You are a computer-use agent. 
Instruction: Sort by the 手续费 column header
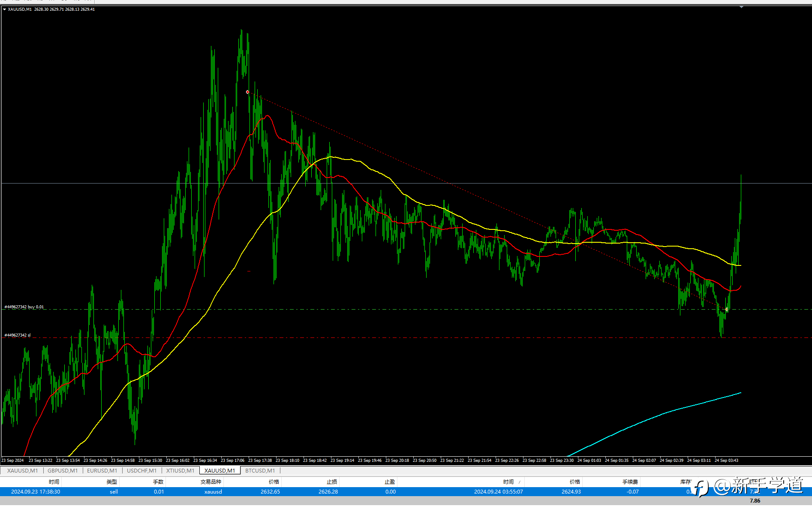[630, 482]
